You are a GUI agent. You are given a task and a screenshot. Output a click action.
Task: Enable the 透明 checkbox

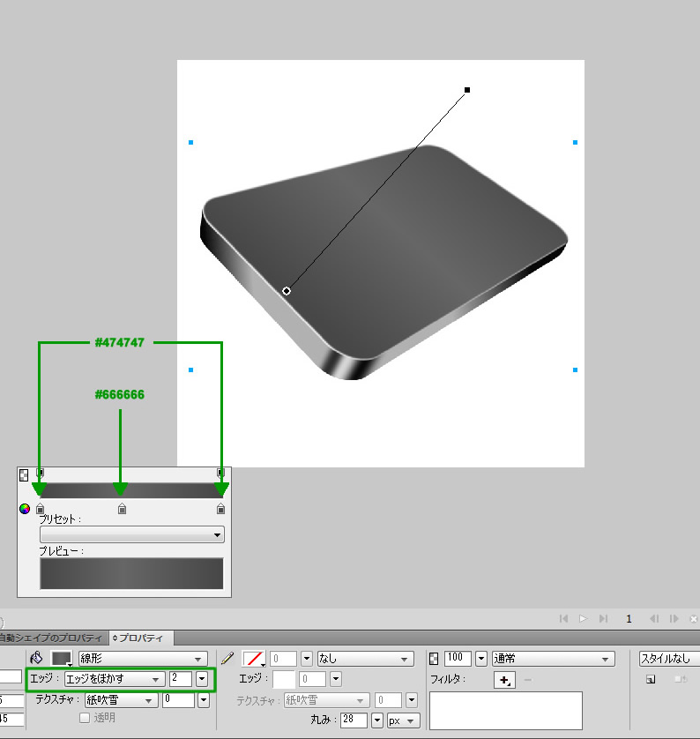[x=85, y=718]
